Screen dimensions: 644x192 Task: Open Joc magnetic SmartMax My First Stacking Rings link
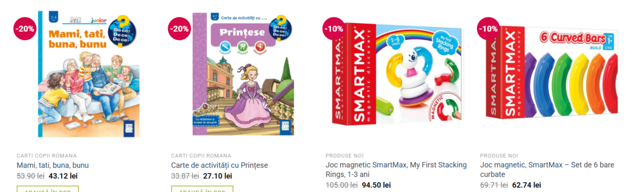pyautogui.click(x=396, y=170)
